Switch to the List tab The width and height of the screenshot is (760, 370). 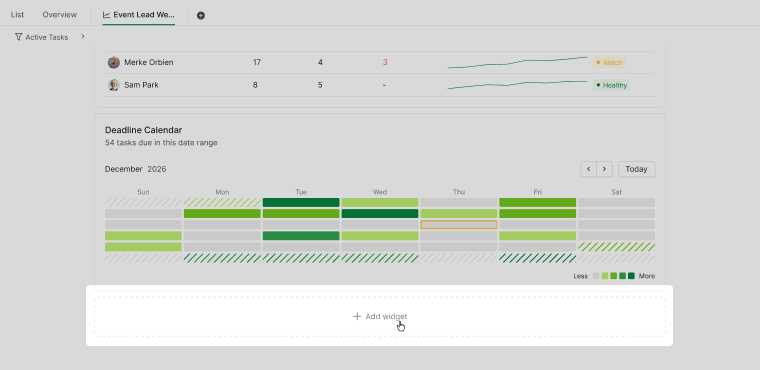(17, 15)
